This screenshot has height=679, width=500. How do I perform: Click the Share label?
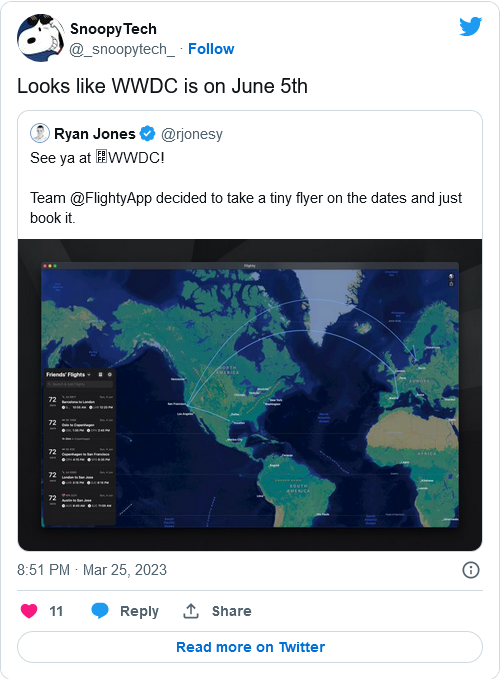click(232, 611)
